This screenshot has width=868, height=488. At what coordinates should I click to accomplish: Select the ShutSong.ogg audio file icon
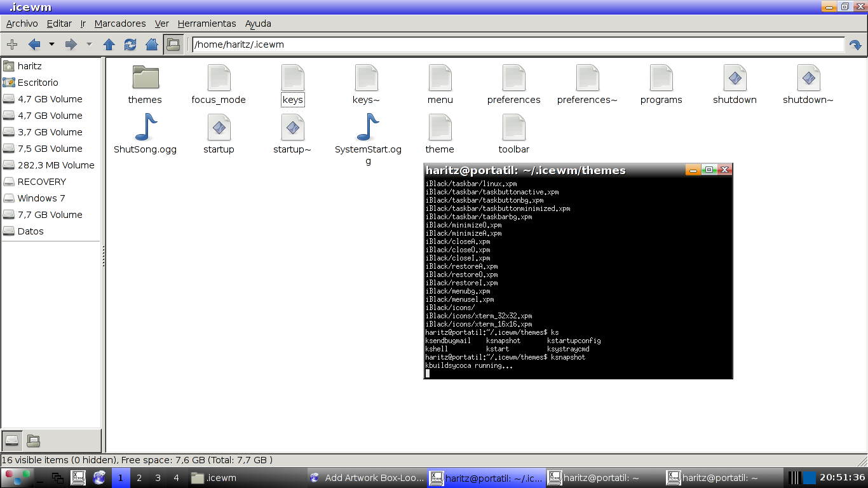pos(146,127)
